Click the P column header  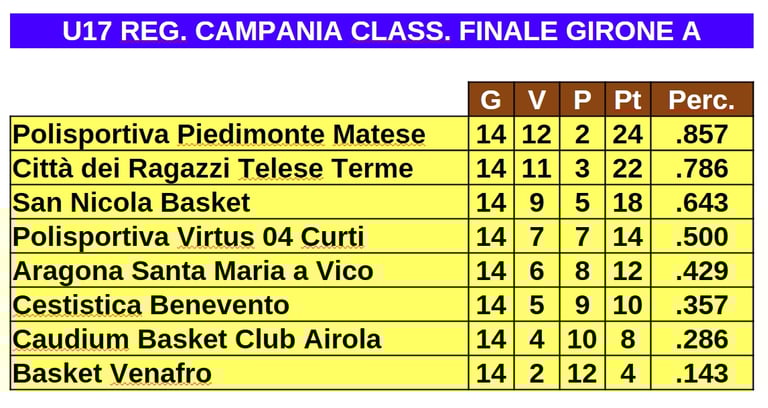pyautogui.click(x=582, y=100)
